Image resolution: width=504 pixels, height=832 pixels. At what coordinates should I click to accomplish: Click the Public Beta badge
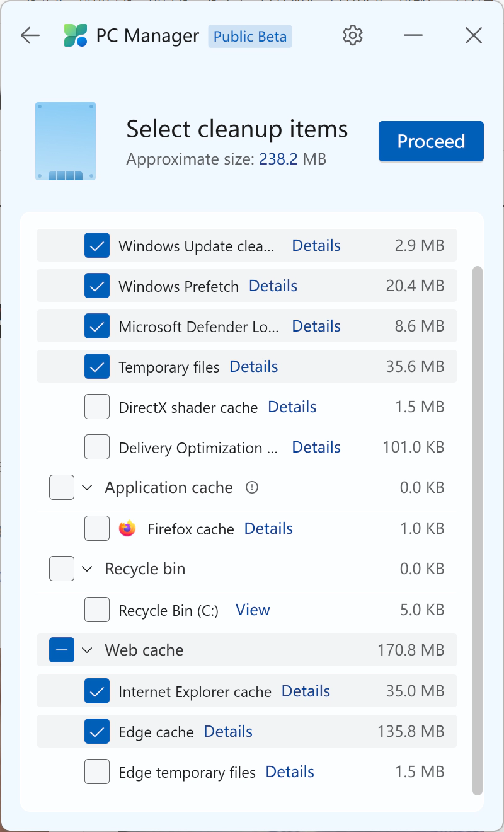(250, 37)
